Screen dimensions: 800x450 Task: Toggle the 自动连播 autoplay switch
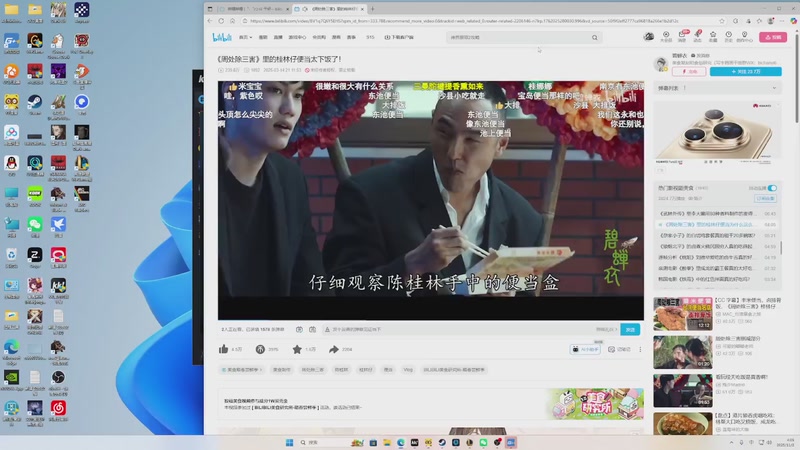(772, 188)
